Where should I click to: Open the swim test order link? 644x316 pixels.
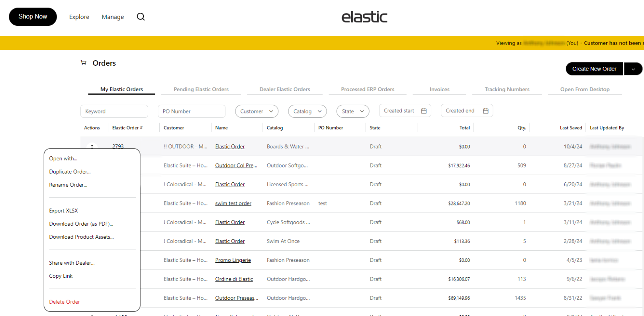pyautogui.click(x=233, y=203)
